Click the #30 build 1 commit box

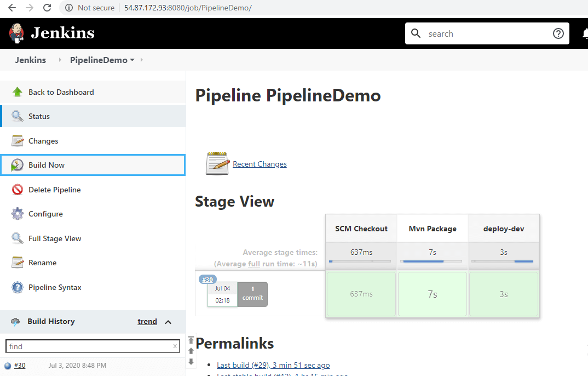(x=252, y=294)
